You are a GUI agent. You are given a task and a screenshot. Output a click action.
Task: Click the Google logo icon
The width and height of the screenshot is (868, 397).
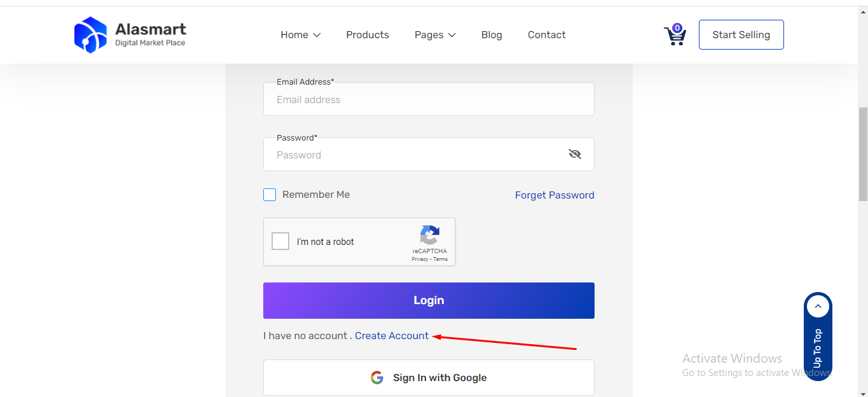coord(377,378)
